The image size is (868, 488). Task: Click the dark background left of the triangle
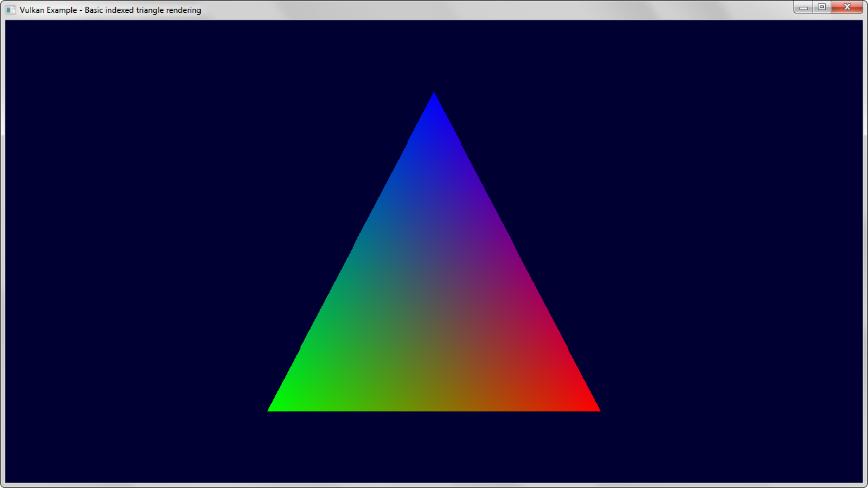pos(136,251)
